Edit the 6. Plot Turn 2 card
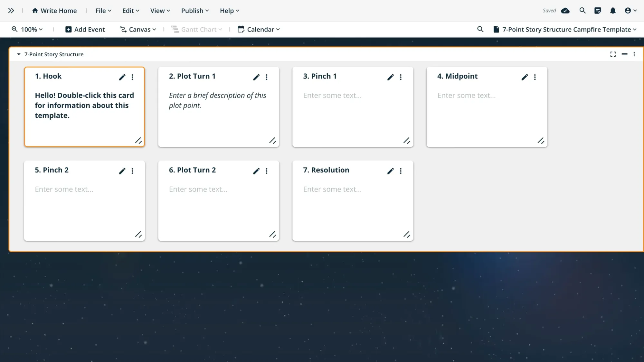The image size is (644, 362). (256, 171)
